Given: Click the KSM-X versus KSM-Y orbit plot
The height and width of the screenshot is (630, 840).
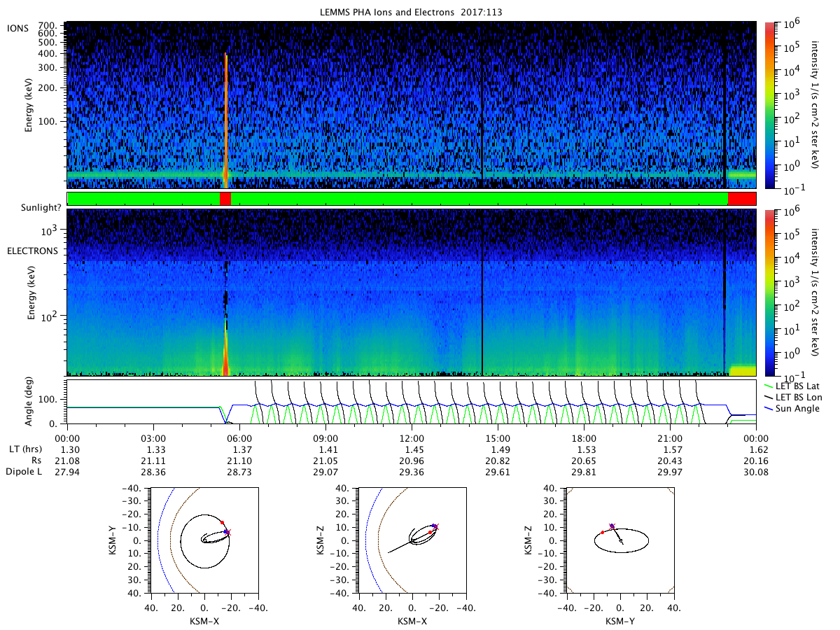Looking at the screenshot, I should tap(204, 540).
